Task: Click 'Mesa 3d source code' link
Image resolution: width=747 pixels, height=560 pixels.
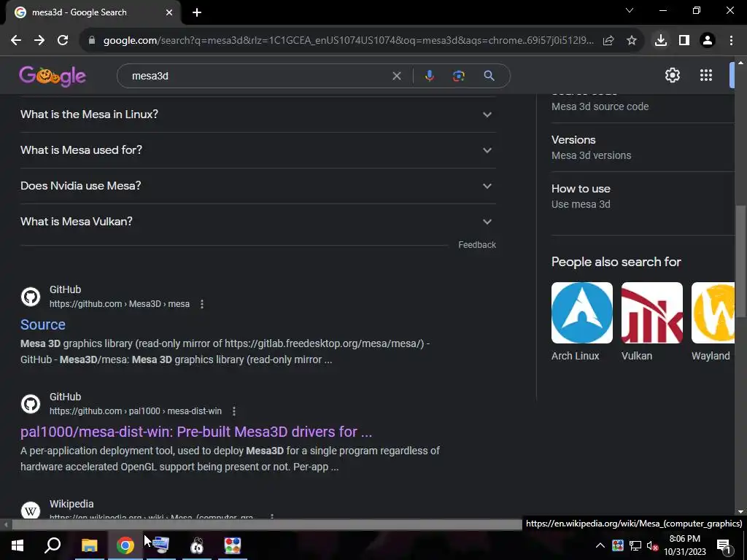Action: (600, 106)
